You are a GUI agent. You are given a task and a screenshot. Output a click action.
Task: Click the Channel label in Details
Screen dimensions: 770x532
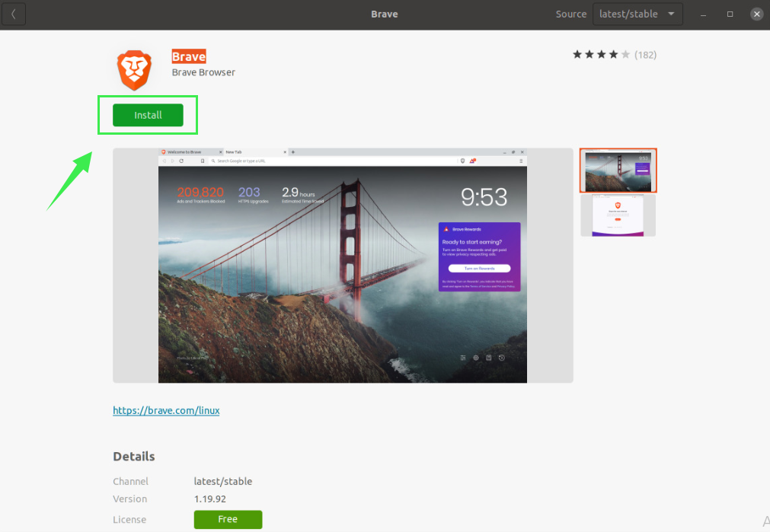tap(130, 482)
